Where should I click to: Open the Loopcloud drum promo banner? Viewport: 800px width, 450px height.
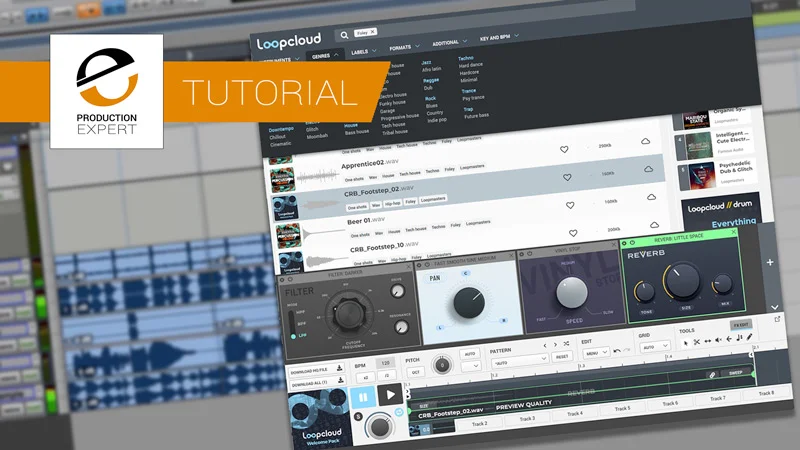pos(720,210)
